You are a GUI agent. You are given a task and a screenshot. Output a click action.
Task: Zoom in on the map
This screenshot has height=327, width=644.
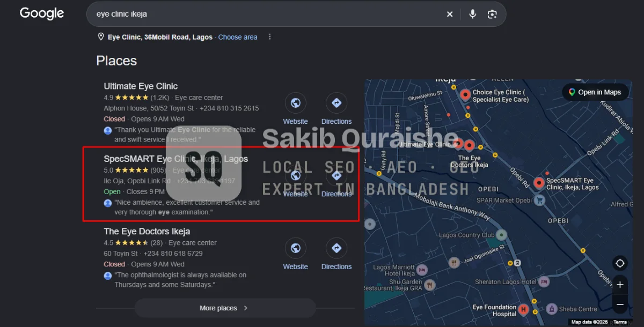pos(620,285)
